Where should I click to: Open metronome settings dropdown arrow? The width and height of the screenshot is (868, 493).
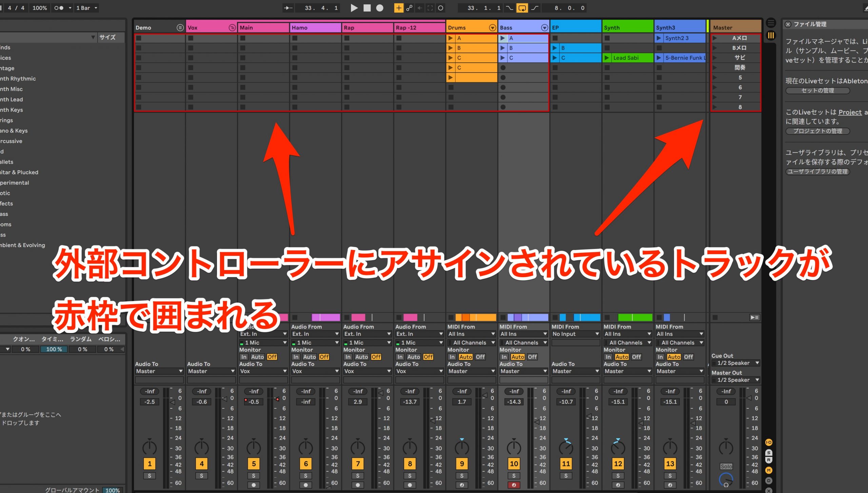click(70, 8)
